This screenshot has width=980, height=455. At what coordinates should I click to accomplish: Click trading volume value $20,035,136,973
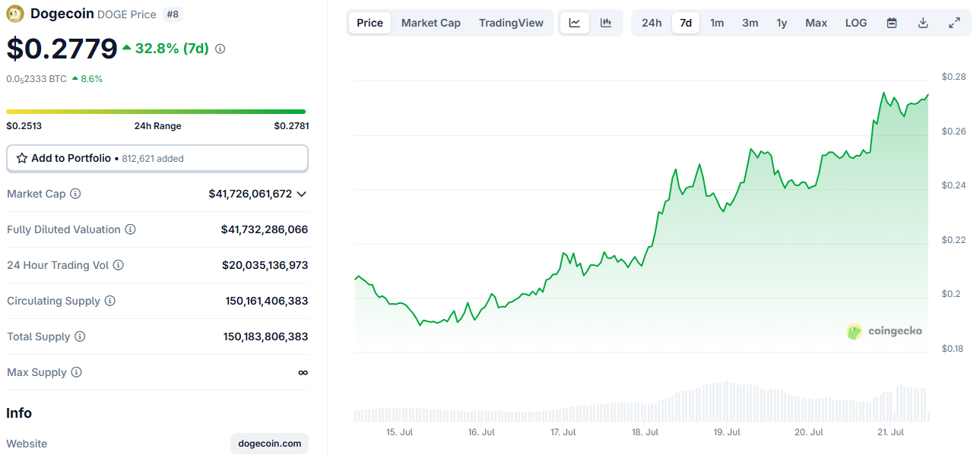click(265, 265)
